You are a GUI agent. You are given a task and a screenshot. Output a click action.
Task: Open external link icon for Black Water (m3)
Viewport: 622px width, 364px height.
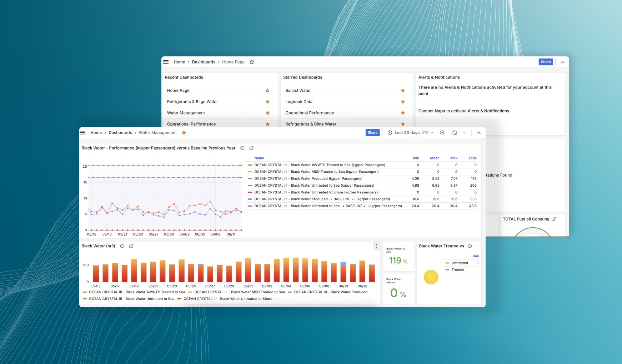point(131,246)
